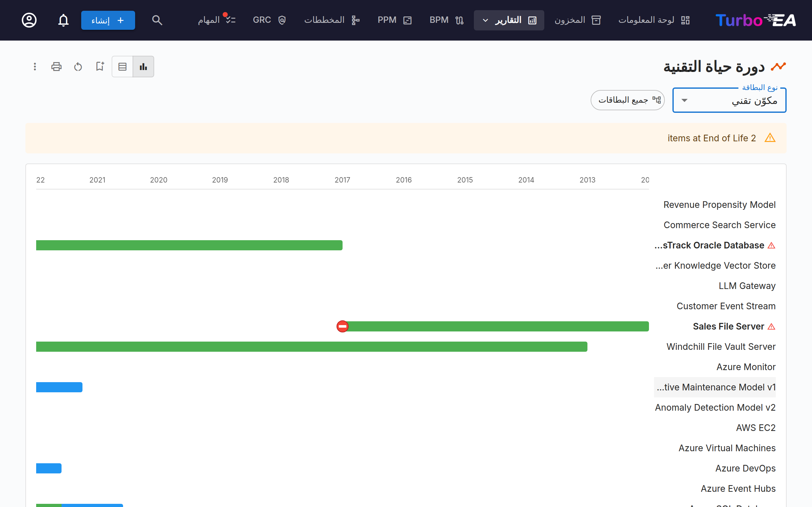Expand the التقارير reports menu
The height and width of the screenshot is (507, 812).
(509, 20)
